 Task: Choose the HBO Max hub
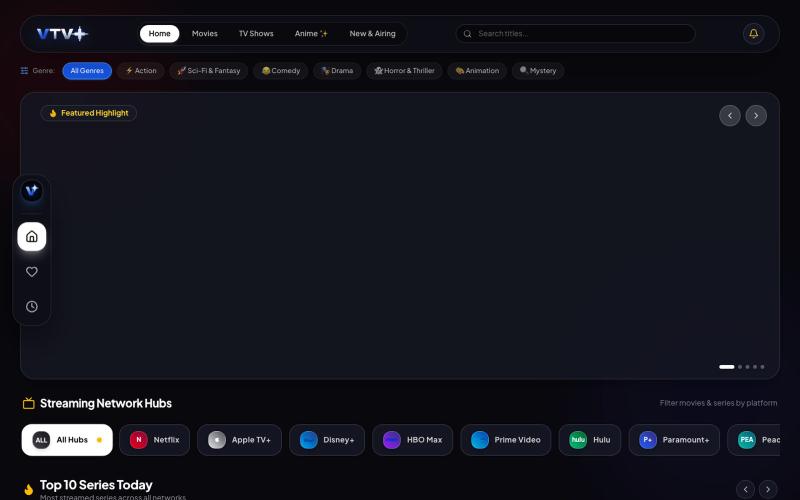click(x=412, y=440)
